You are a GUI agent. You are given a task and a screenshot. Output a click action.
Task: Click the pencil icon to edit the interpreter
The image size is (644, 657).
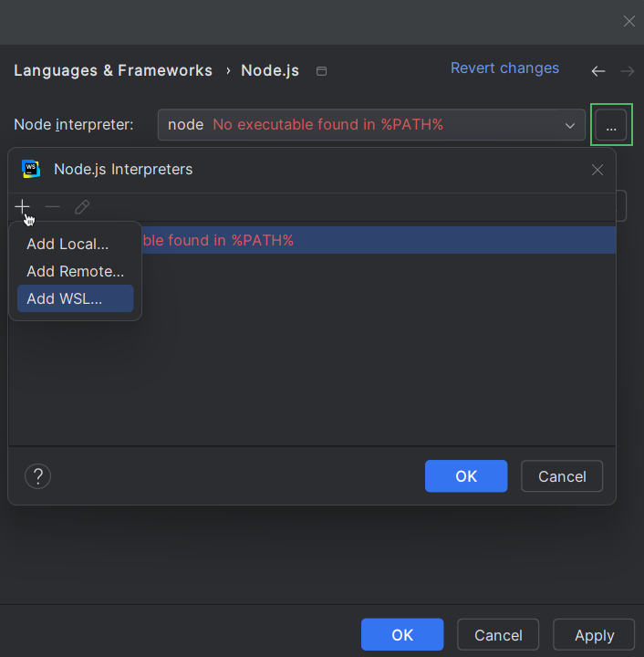[82, 207]
